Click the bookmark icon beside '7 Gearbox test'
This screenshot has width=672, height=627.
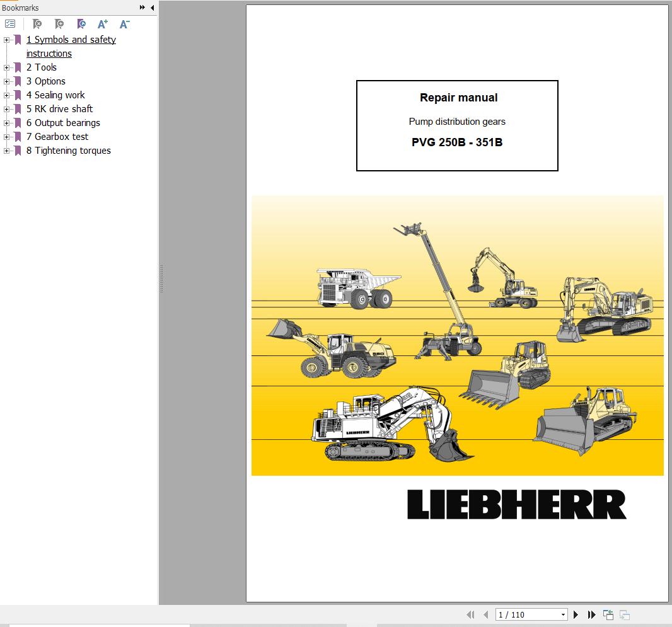(18, 137)
